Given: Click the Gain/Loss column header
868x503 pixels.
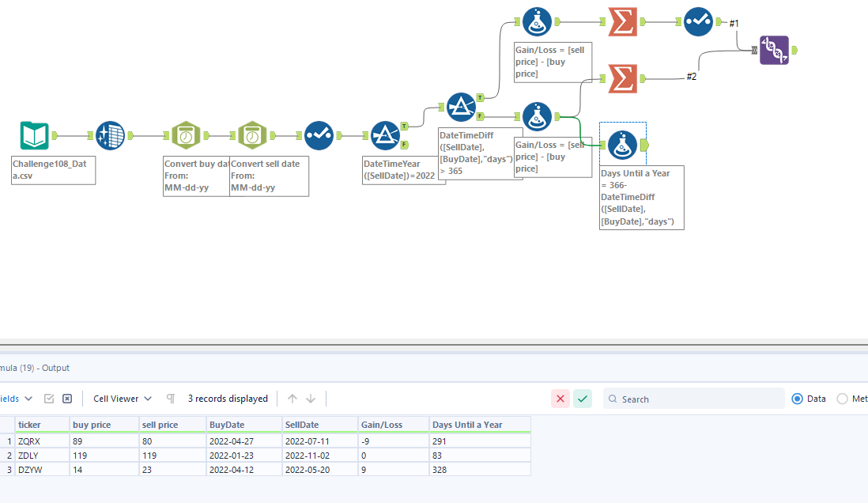Looking at the screenshot, I should tap(394, 425).
